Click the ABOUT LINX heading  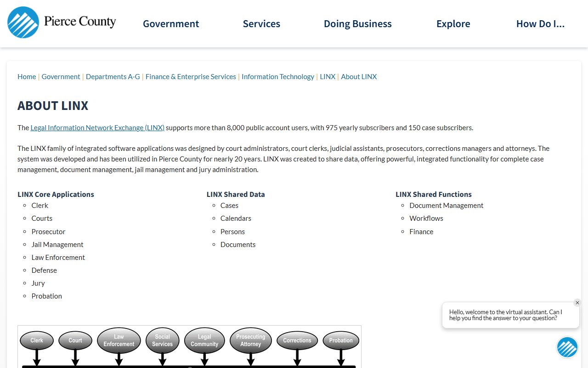click(x=53, y=106)
